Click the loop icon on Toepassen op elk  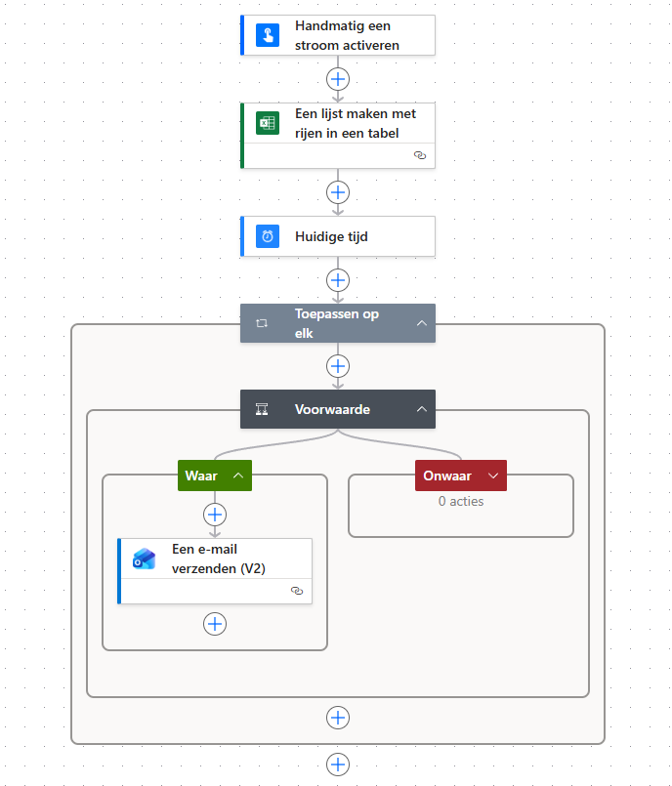click(x=262, y=323)
